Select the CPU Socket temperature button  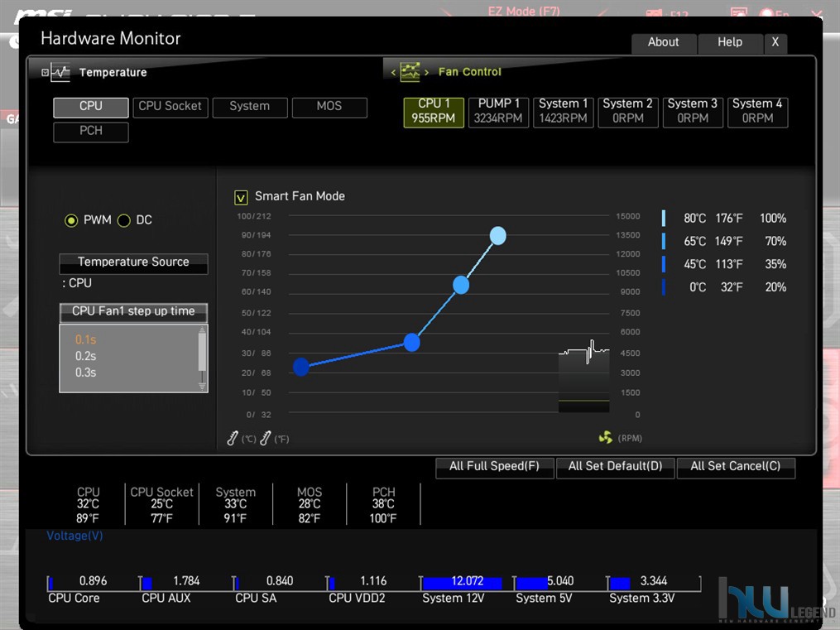pos(170,107)
